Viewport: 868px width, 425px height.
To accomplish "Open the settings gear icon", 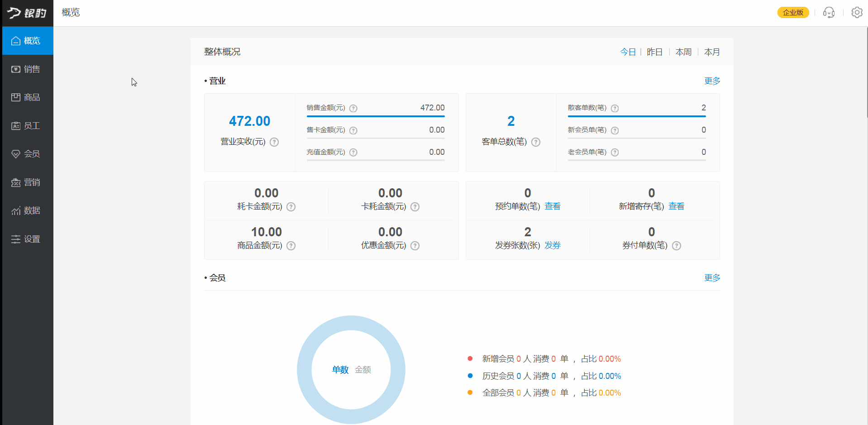I will tap(857, 13).
